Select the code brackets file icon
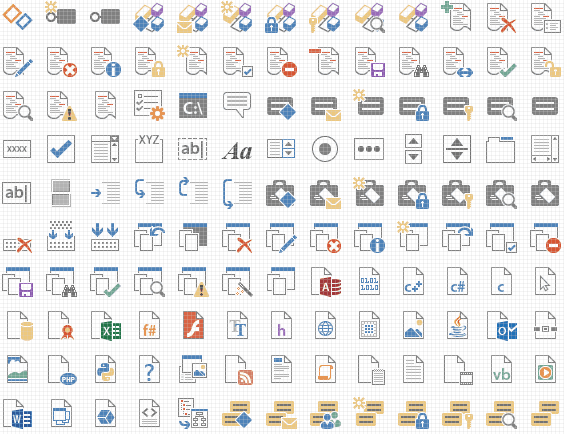Image resolution: width=564 pixels, height=434 pixels. 149,413
